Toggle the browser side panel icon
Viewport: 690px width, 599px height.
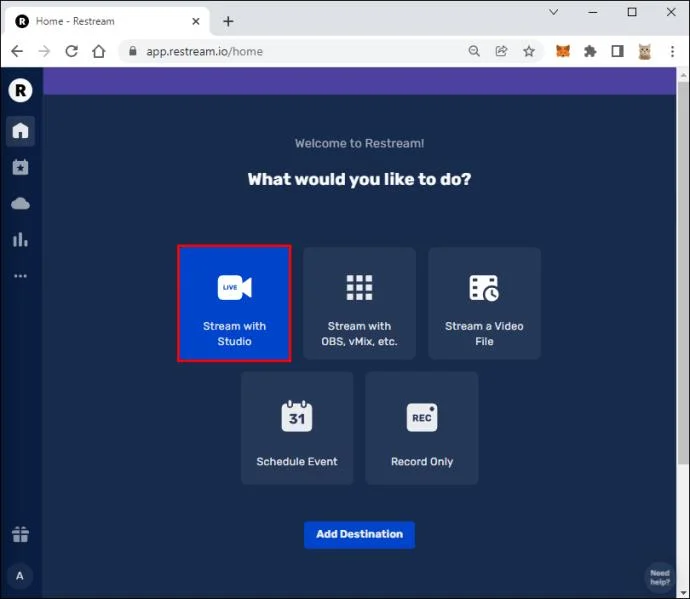coord(617,51)
